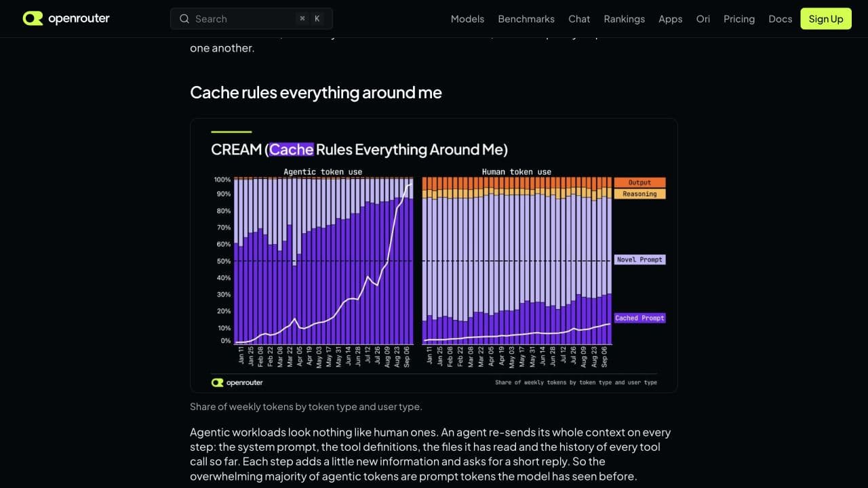Go to Benchmarks in the navigation
Image resolution: width=868 pixels, height=488 pixels.
pos(526,19)
